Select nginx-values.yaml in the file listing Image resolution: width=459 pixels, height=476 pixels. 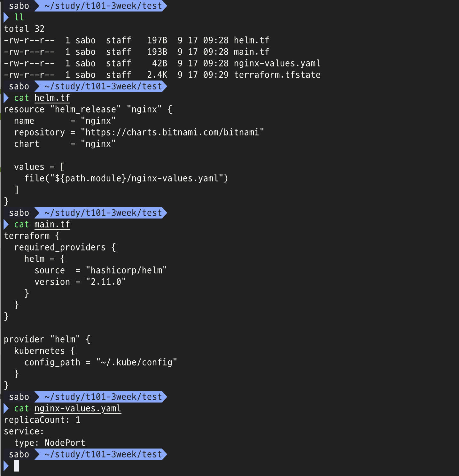(277, 63)
